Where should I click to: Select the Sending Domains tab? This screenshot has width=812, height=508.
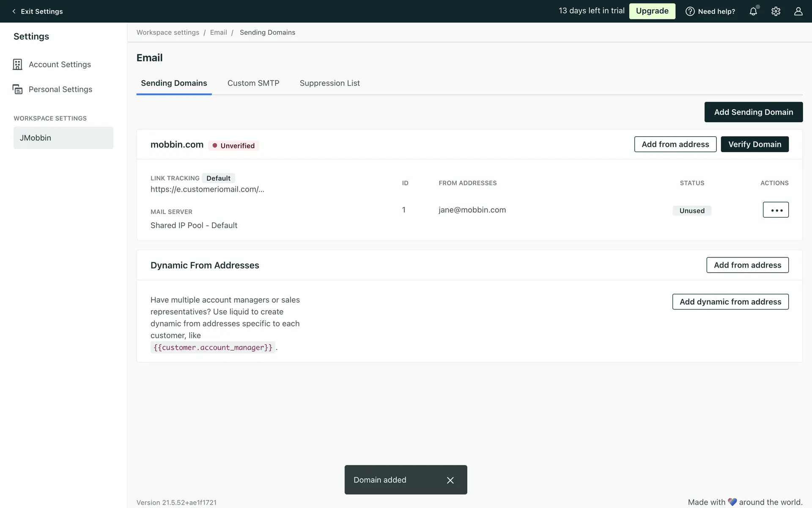point(174,83)
